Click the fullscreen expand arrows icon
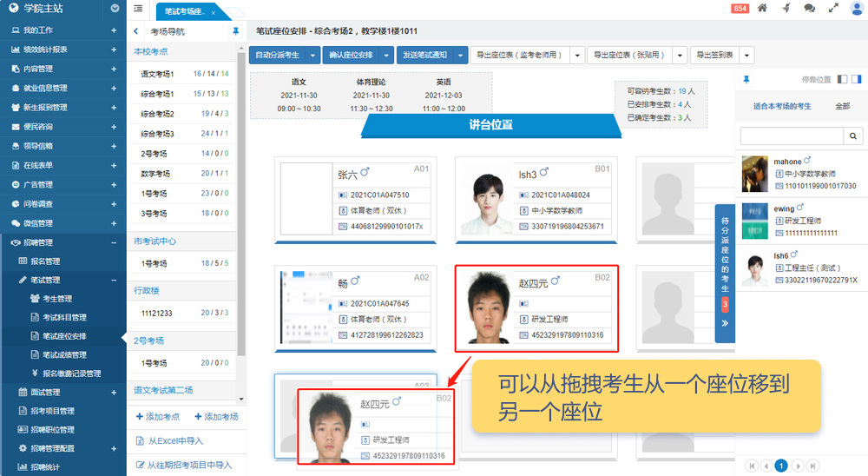 point(833,9)
